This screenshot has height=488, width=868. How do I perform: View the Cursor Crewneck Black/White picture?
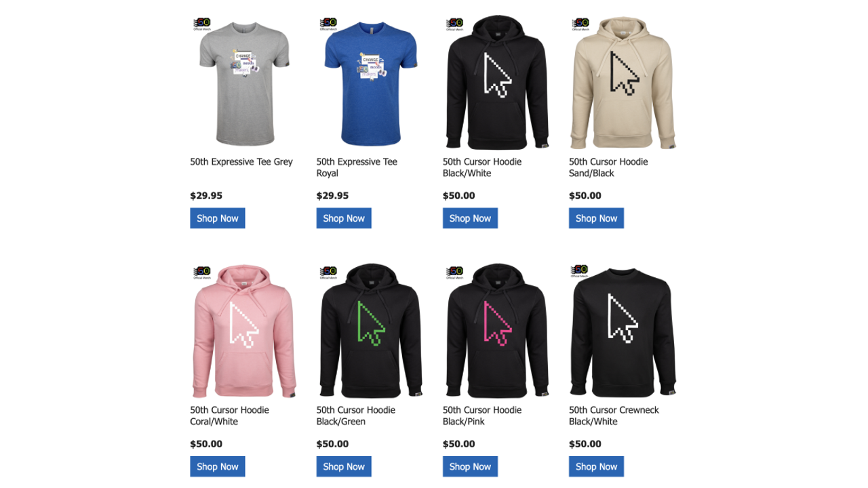[x=623, y=331]
